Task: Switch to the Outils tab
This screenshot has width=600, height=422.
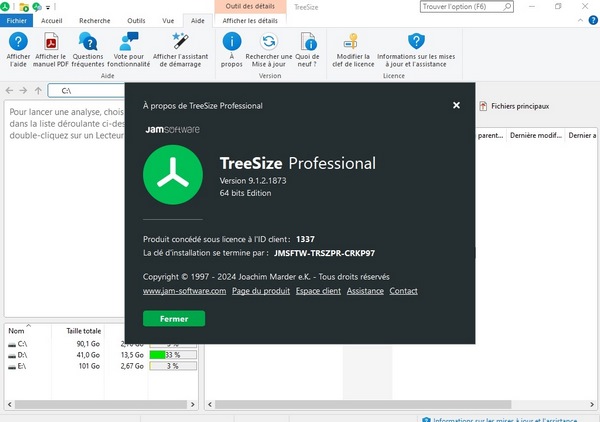Action: 136,21
